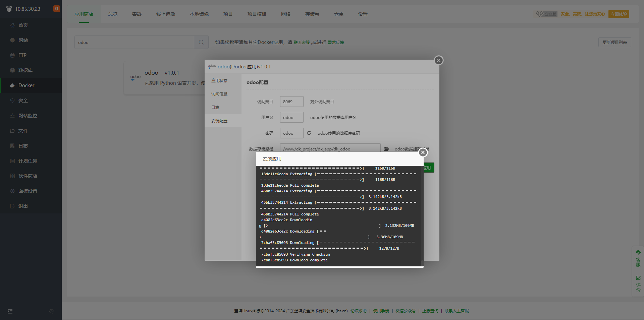Click folder browse icon beside storage path
The width and height of the screenshot is (644, 320).
point(386,149)
